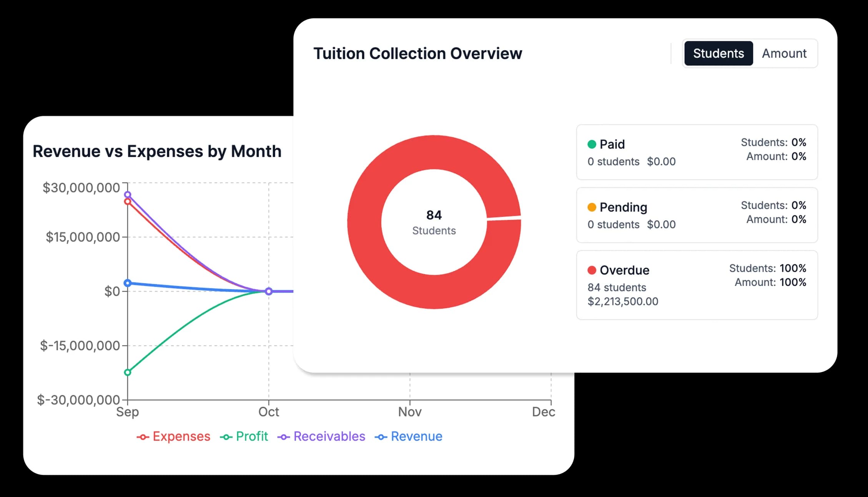Viewport: 868px width, 497px height.
Task: Click the Oct axis label
Action: coord(269,412)
